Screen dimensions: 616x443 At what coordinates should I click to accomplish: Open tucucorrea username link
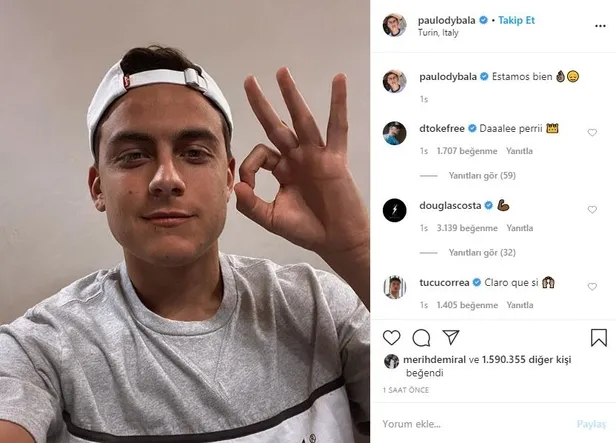pyautogui.click(x=444, y=282)
